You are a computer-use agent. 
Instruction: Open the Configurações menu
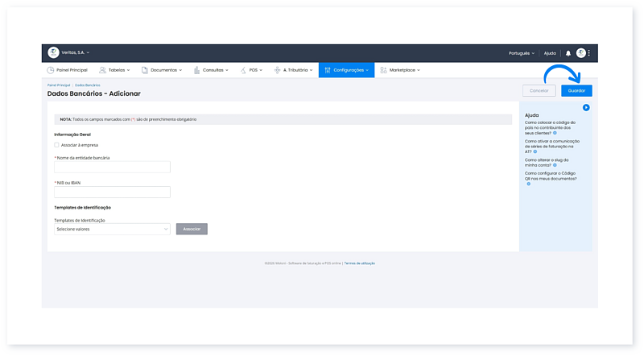coord(346,70)
